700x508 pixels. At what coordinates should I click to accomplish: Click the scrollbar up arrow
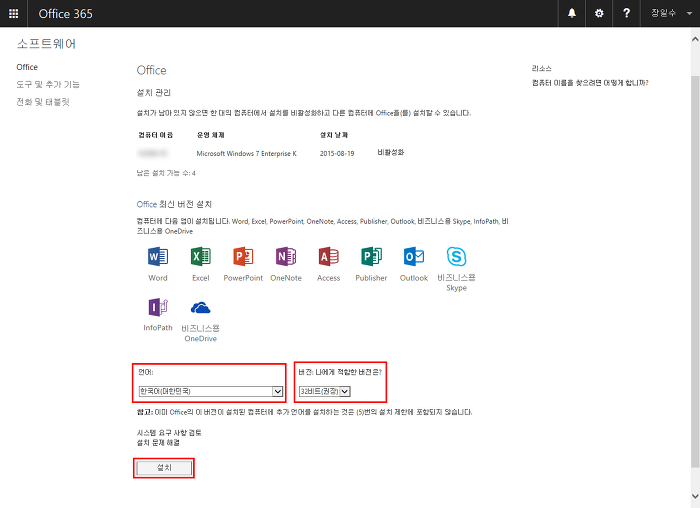pos(695,39)
